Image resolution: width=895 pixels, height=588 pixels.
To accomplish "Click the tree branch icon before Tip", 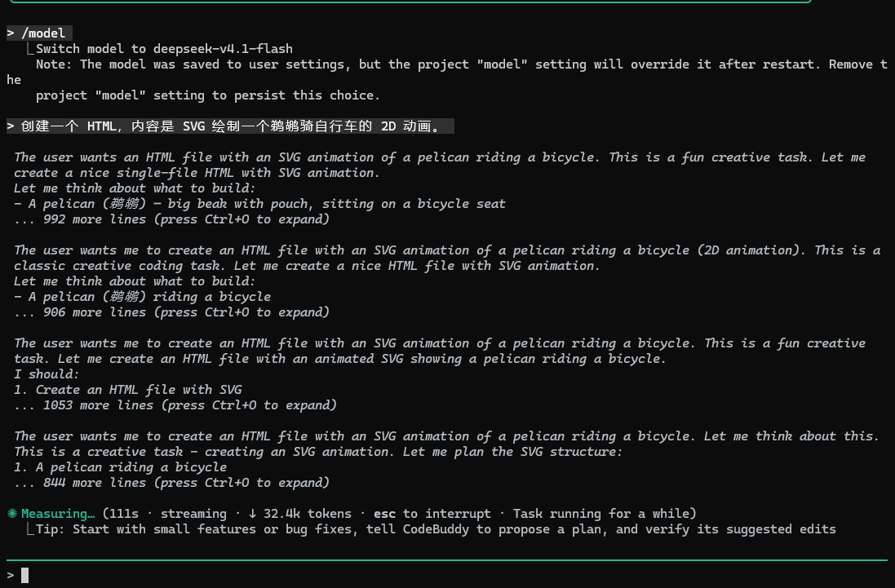I will [x=29, y=528].
